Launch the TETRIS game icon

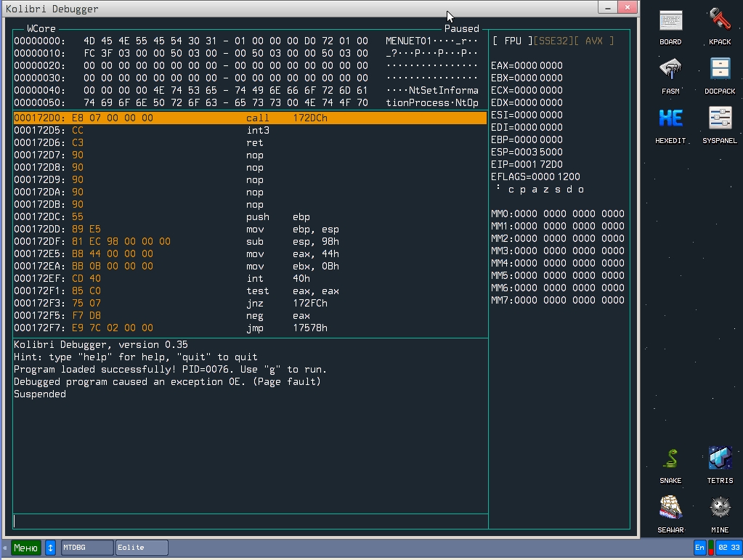(x=720, y=460)
